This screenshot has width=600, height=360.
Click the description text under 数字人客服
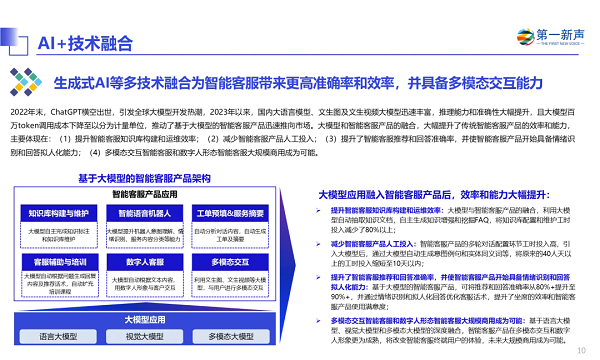coord(145,283)
